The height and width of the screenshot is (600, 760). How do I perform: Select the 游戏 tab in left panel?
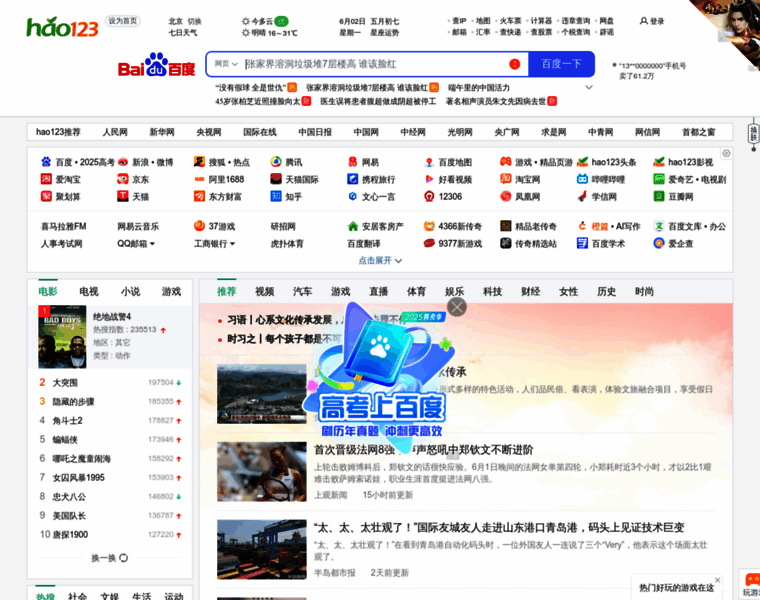click(171, 291)
